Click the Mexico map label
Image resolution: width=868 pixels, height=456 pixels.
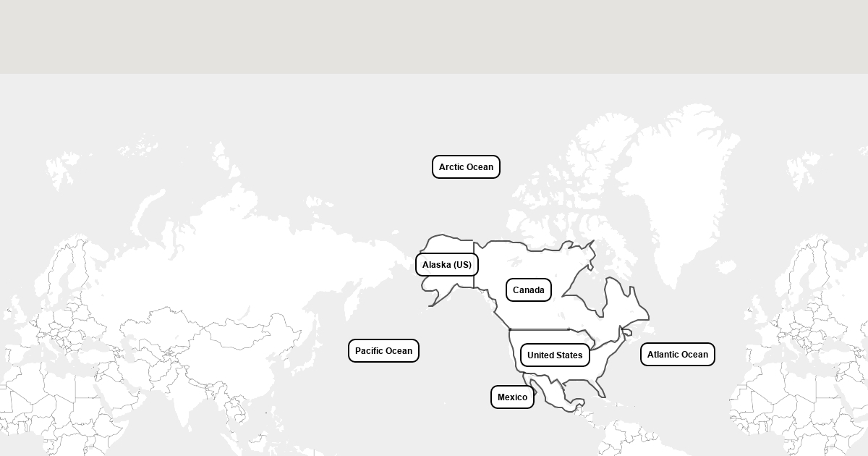click(x=513, y=397)
